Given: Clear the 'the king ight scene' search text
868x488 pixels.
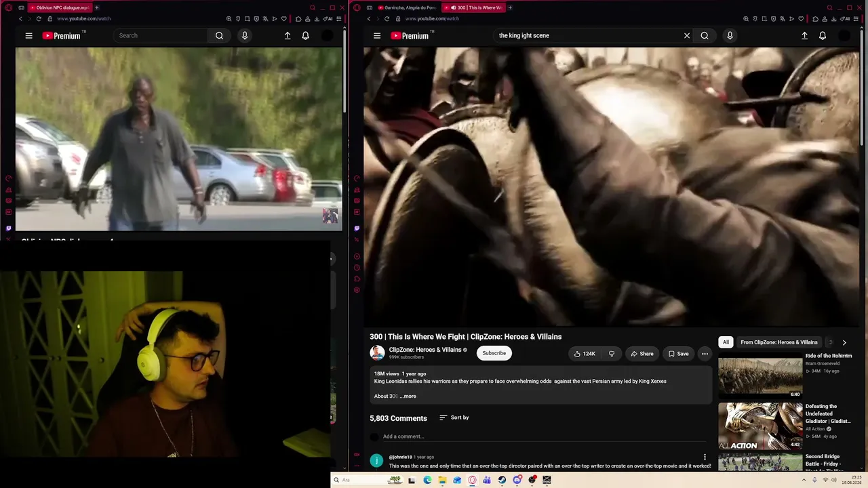Looking at the screenshot, I should [x=687, y=36].
